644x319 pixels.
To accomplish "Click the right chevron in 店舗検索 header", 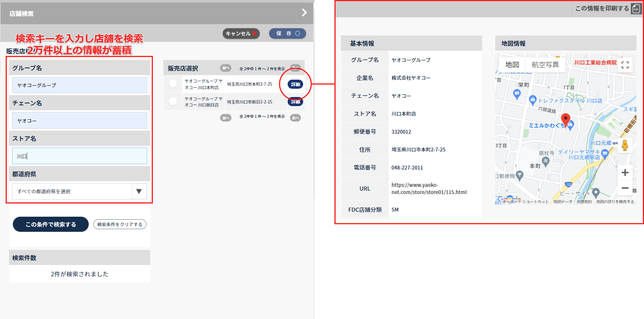I will [x=304, y=13].
